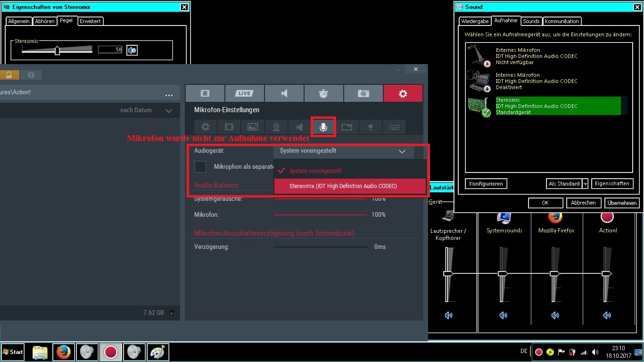The image size is (644, 362).
Task: Open Windows Start button
Action: coord(13,352)
